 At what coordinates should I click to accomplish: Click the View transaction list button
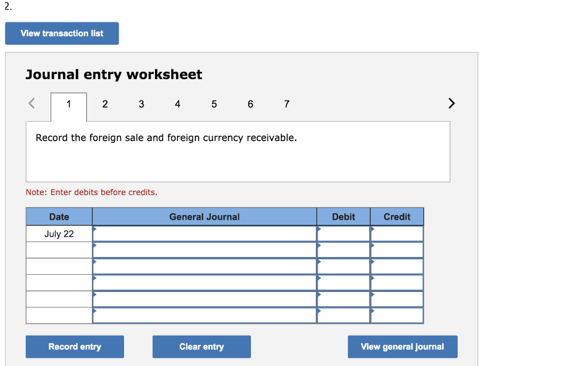pos(61,33)
